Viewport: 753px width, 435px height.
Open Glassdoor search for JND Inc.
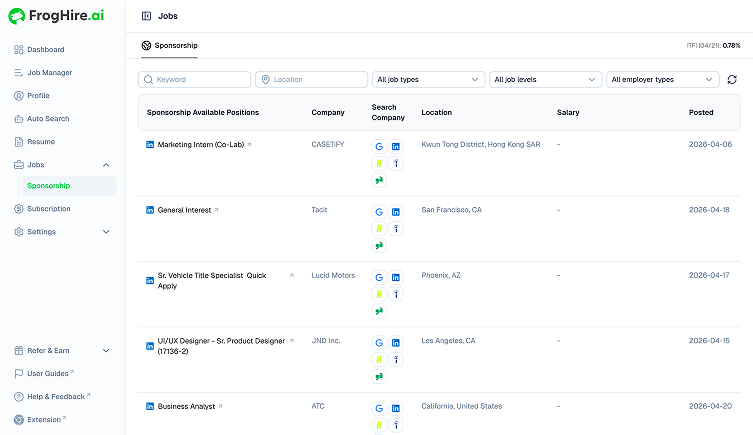(x=379, y=376)
